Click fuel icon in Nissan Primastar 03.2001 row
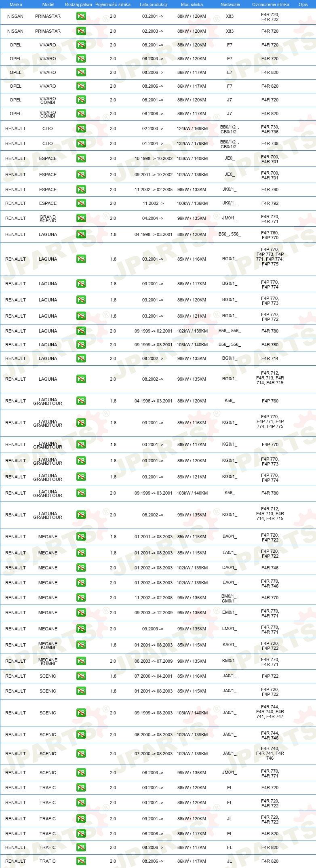 (81, 17)
